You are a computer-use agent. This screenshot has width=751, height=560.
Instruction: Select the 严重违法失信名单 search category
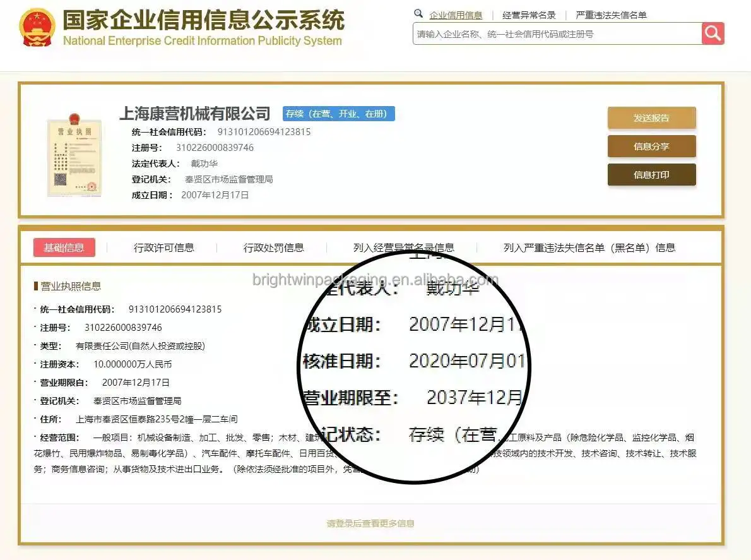click(611, 15)
